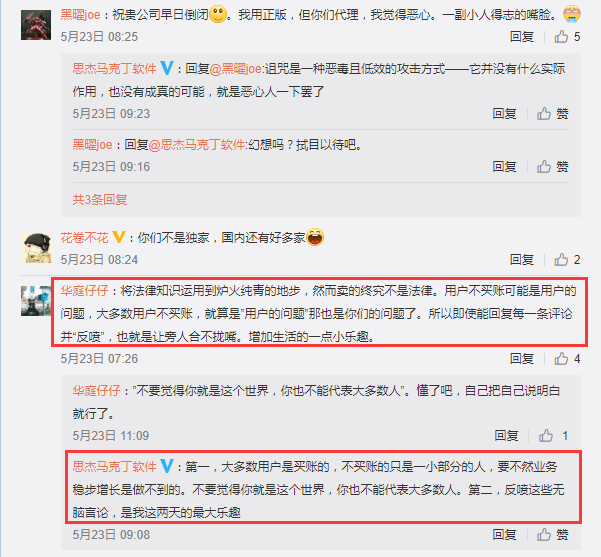Open 华庭仔仔's avatar thumbnail
Image resolution: width=601 pixels, height=557 pixels.
pos(36,301)
